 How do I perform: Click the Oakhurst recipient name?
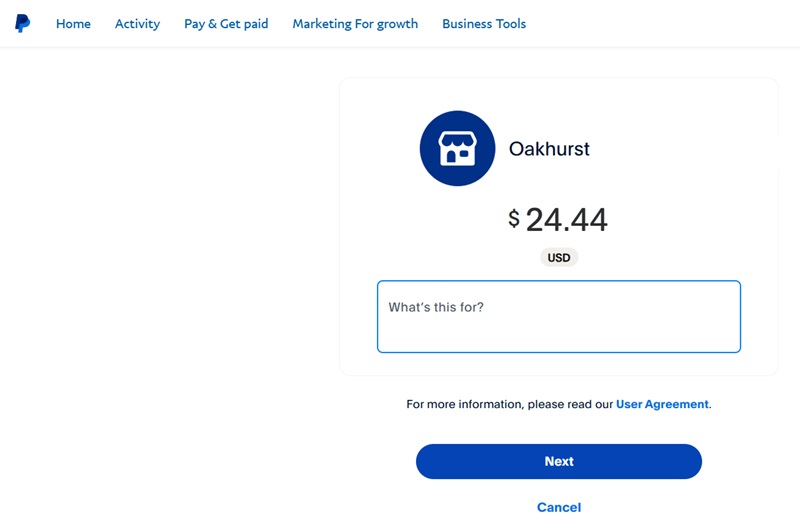point(549,149)
